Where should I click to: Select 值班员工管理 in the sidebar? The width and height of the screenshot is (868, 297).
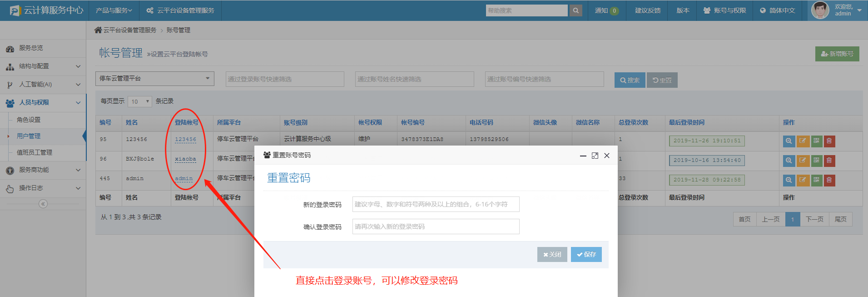click(35, 152)
